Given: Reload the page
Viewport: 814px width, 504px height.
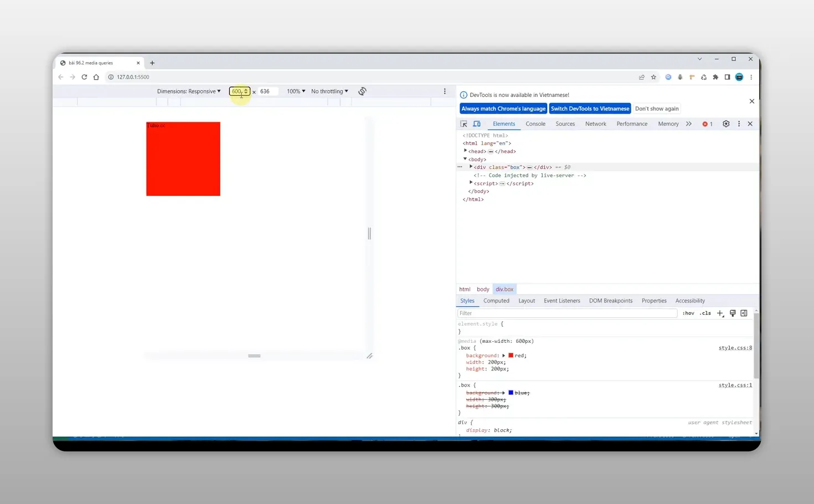Looking at the screenshot, I should pos(84,77).
